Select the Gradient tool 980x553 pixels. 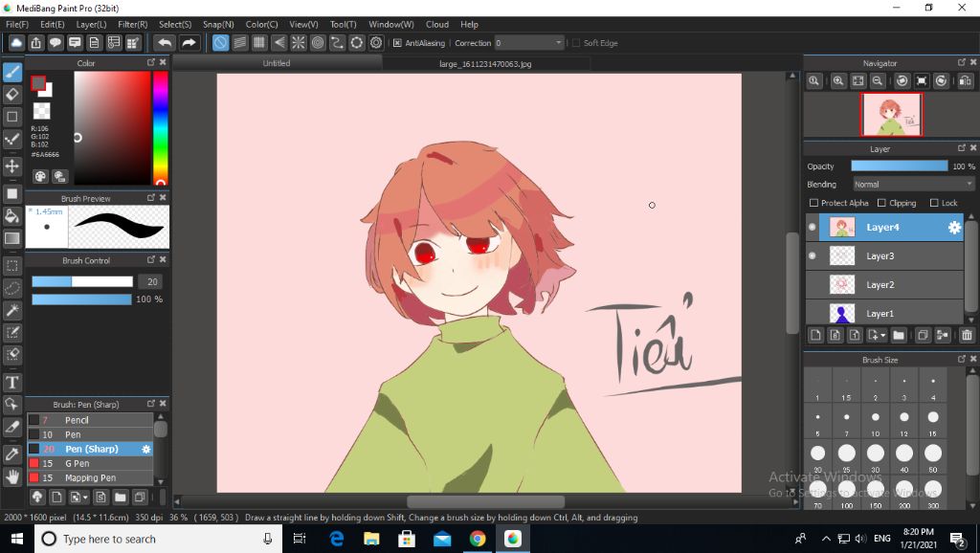(11, 238)
